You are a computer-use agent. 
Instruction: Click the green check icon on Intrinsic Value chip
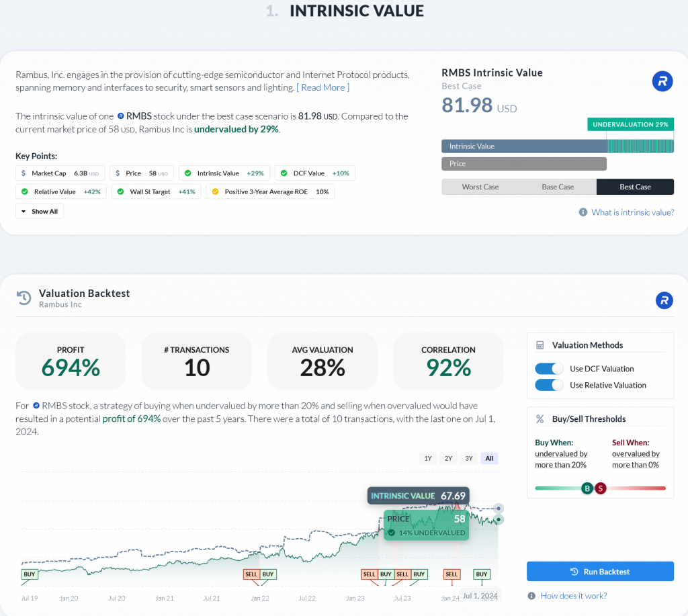(188, 173)
